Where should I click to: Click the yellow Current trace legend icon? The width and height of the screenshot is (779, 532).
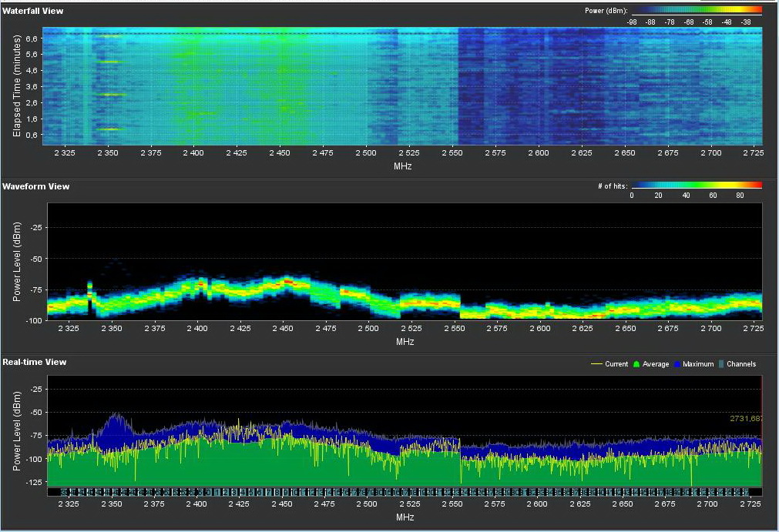(596, 364)
